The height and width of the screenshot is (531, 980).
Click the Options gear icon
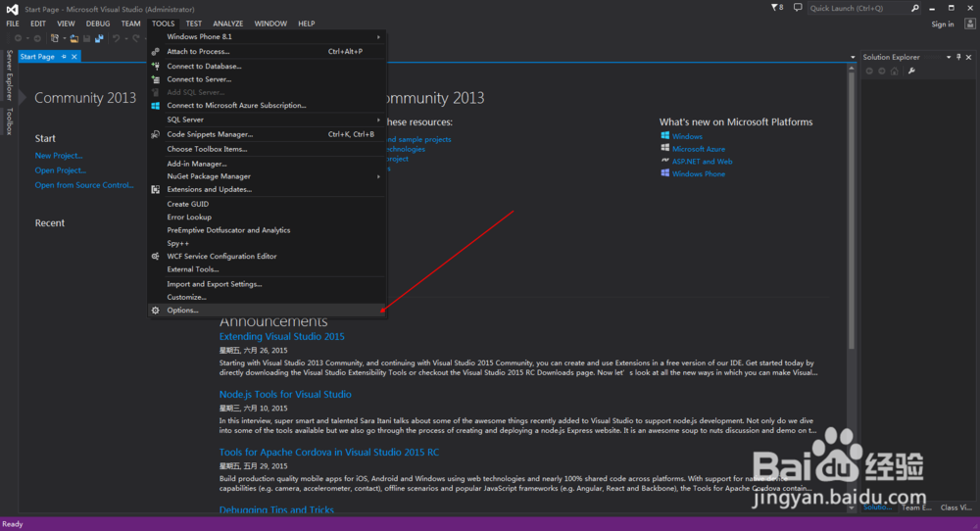click(x=156, y=311)
